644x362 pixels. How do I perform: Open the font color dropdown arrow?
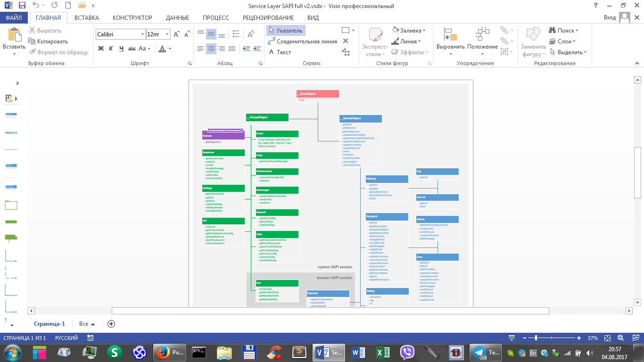[x=170, y=49]
